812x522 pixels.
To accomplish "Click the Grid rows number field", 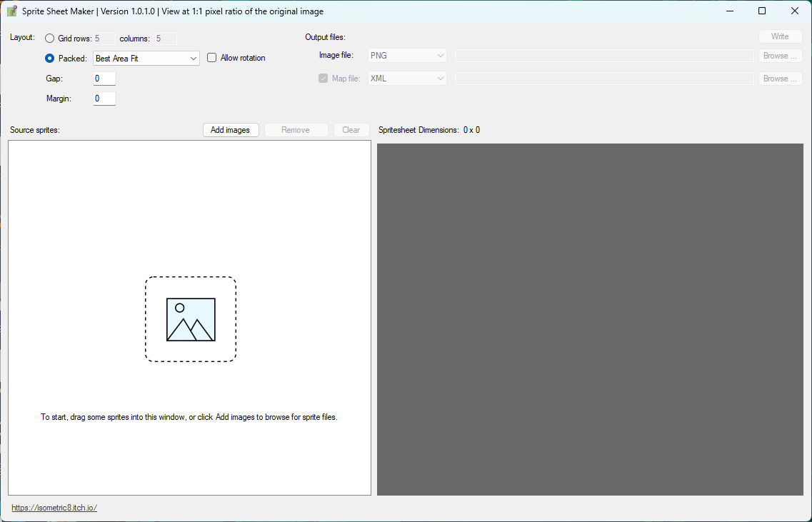I will (x=104, y=39).
